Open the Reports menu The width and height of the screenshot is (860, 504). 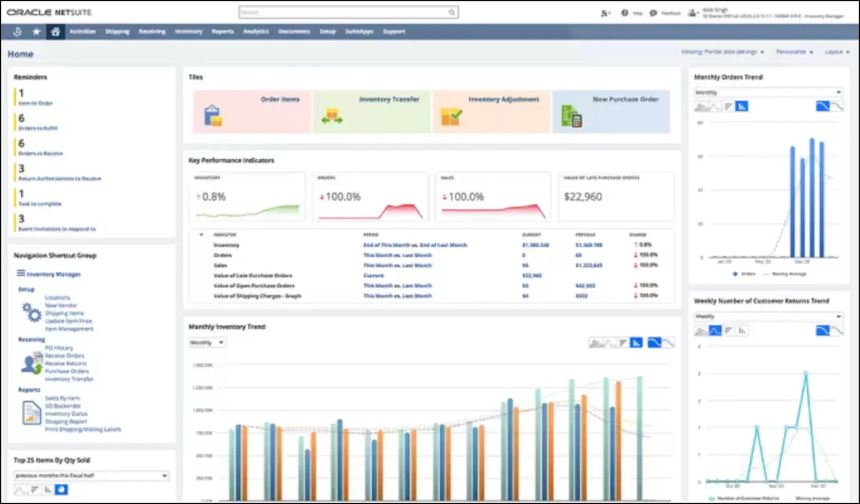point(222,32)
